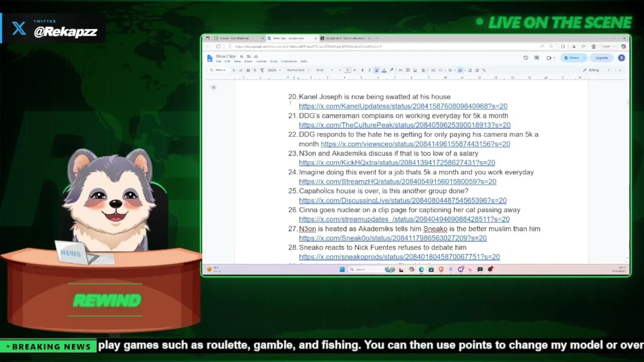This screenshot has width=644, height=362.
Task: Increase the font size
Action: coord(354,70)
